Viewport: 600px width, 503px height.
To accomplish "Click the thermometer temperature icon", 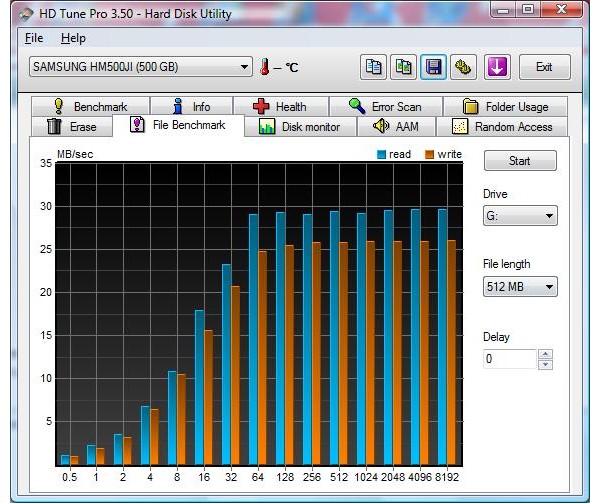I will (264, 67).
